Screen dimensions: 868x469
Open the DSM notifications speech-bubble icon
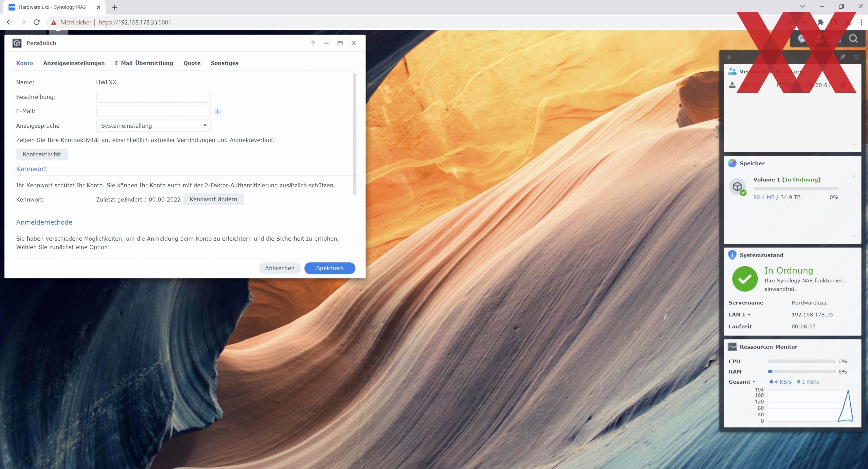coord(802,39)
